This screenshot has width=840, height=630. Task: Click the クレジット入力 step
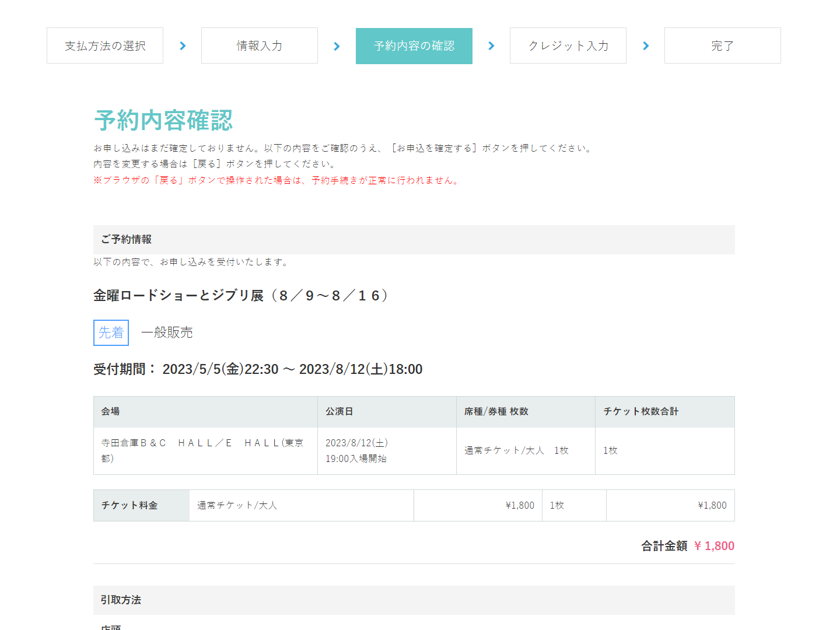pos(568,45)
